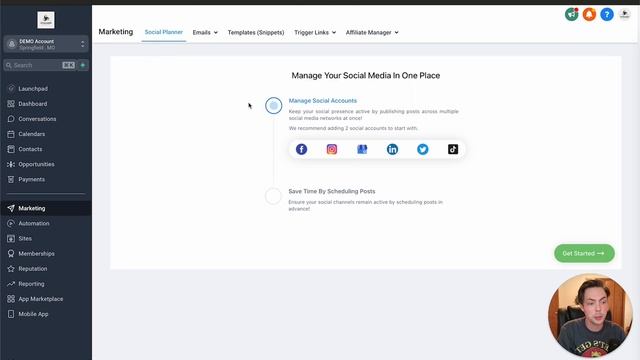This screenshot has height=360, width=640.
Task: Click the Sites sidebar icon
Action: coord(11,238)
